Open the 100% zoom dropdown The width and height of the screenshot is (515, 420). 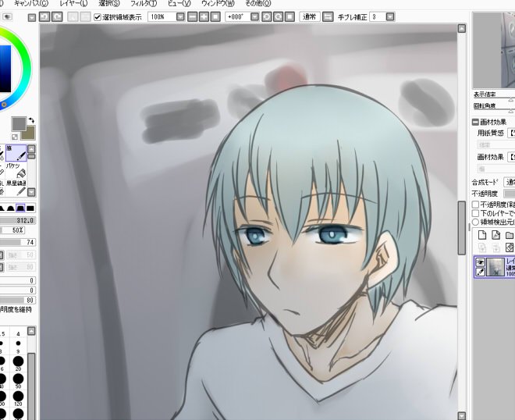(x=180, y=16)
